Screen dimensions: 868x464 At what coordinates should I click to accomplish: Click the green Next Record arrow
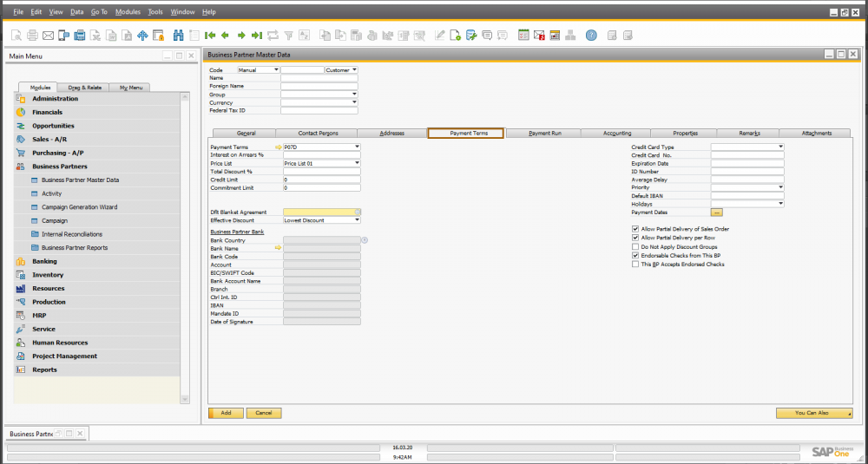(x=240, y=36)
